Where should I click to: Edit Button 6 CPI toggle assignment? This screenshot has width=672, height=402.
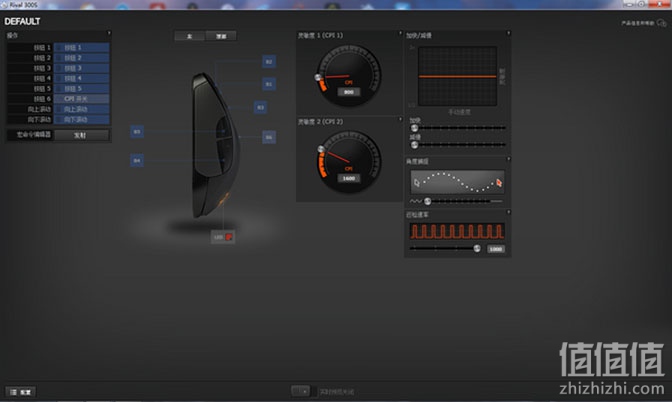point(81,99)
